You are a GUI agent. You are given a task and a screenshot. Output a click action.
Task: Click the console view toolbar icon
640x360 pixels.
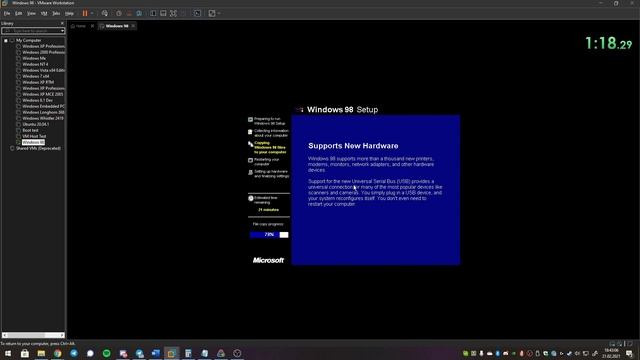(x=197, y=13)
